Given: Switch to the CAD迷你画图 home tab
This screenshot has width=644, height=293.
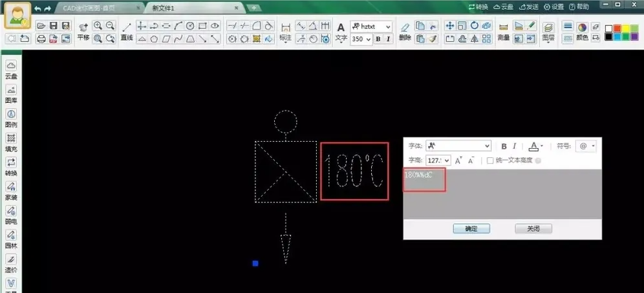Looking at the screenshot, I should [x=97, y=7].
